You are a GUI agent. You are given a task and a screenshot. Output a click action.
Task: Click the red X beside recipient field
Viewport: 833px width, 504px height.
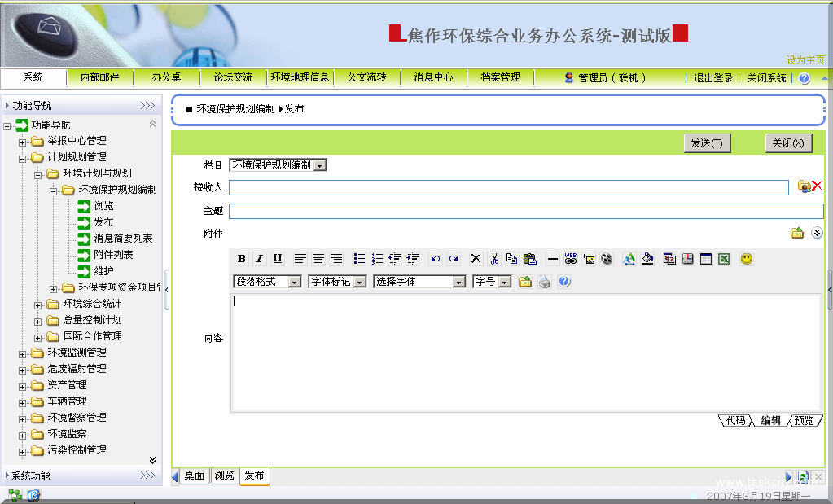coord(817,186)
